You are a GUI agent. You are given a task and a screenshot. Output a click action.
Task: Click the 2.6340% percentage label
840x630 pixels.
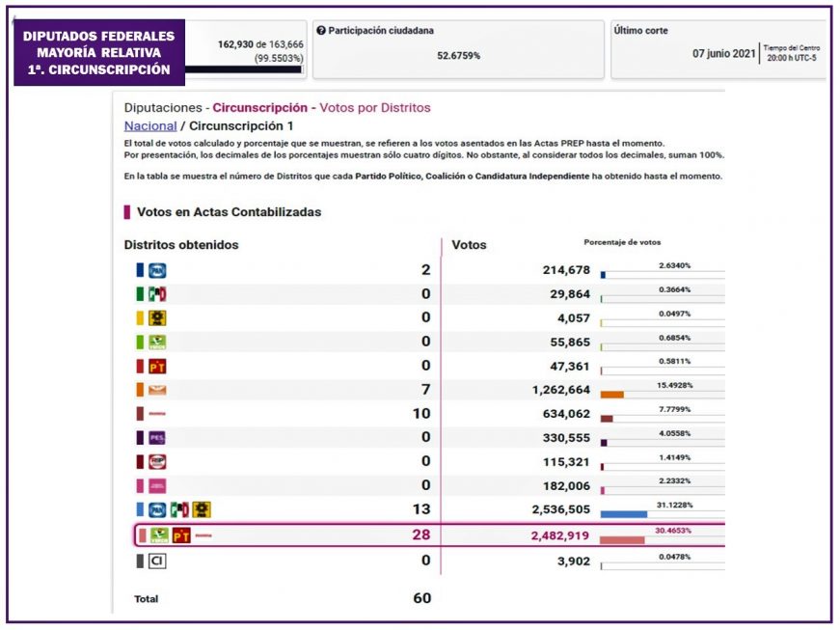[x=674, y=265]
